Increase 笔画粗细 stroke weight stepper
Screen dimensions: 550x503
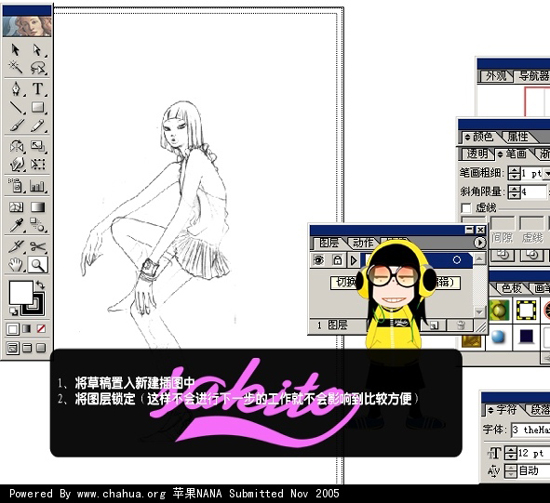[514, 170]
